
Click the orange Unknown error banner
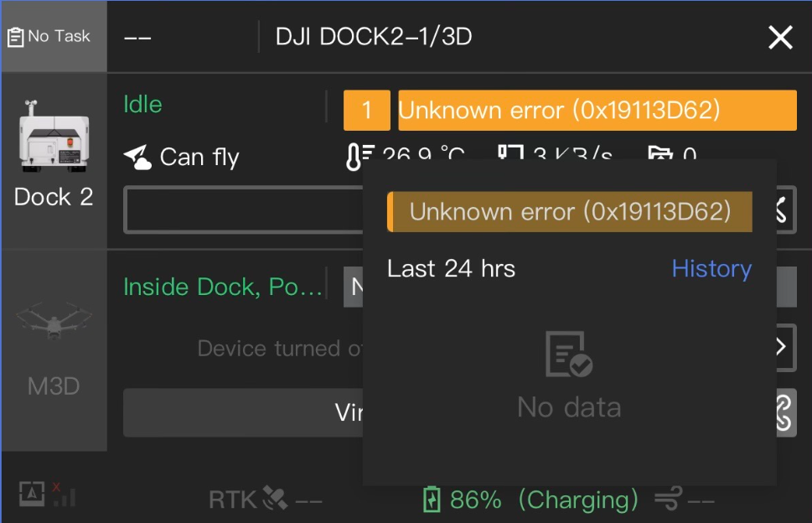(597, 111)
